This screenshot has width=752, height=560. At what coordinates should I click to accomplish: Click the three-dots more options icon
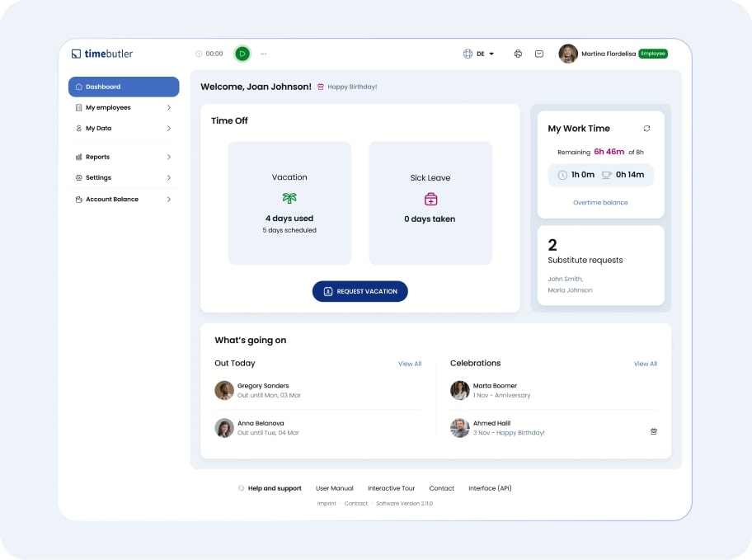tap(264, 54)
